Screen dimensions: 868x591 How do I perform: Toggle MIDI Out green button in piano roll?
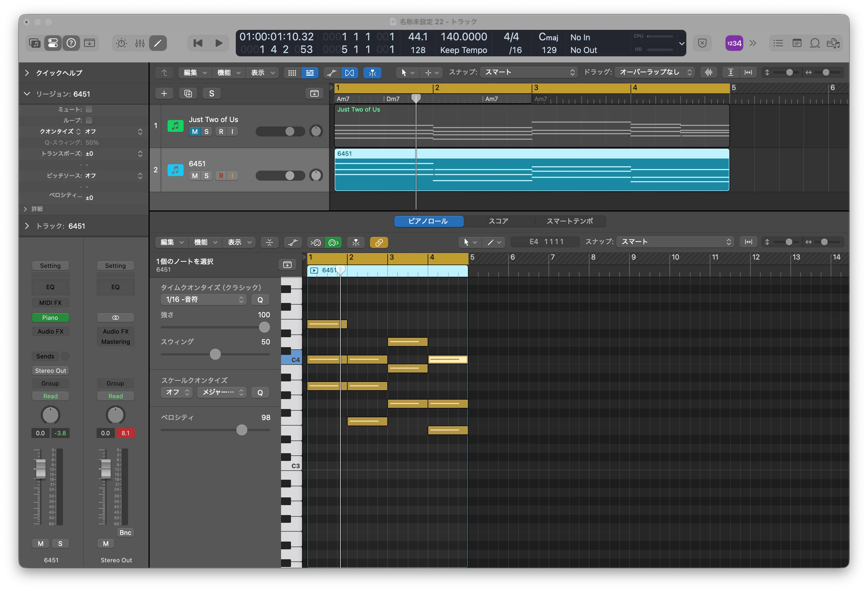(x=333, y=242)
